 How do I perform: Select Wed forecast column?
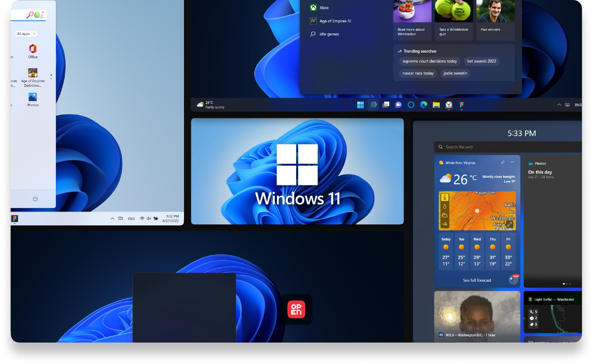(x=477, y=252)
